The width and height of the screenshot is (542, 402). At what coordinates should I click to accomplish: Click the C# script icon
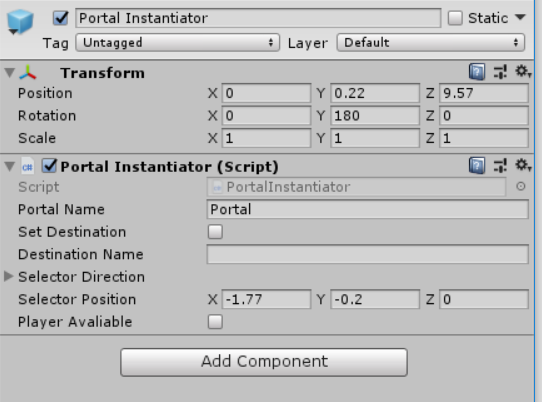pyautogui.click(x=27, y=167)
